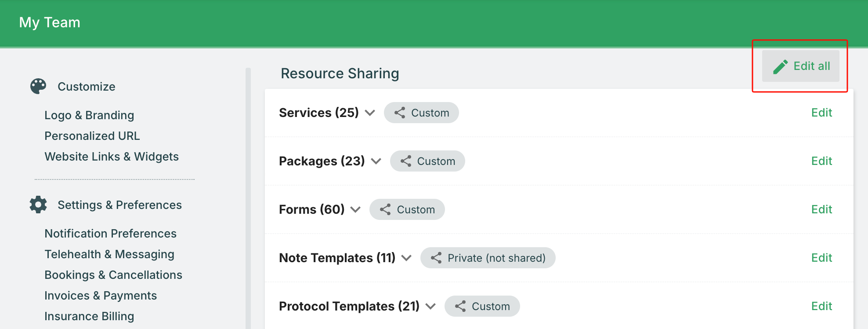This screenshot has height=329, width=868.
Task: Expand Protocol Templates (21) chevron
Action: [x=430, y=307]
